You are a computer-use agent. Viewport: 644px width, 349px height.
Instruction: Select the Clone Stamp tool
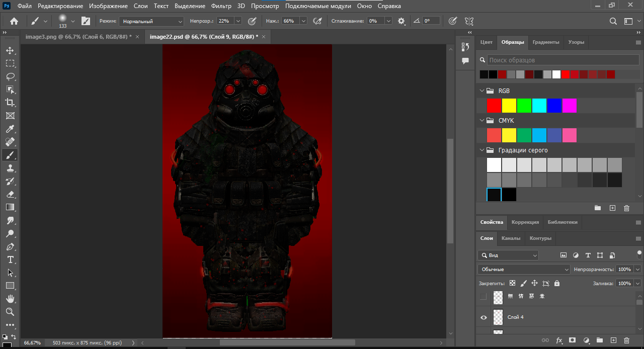coord(10,168)
